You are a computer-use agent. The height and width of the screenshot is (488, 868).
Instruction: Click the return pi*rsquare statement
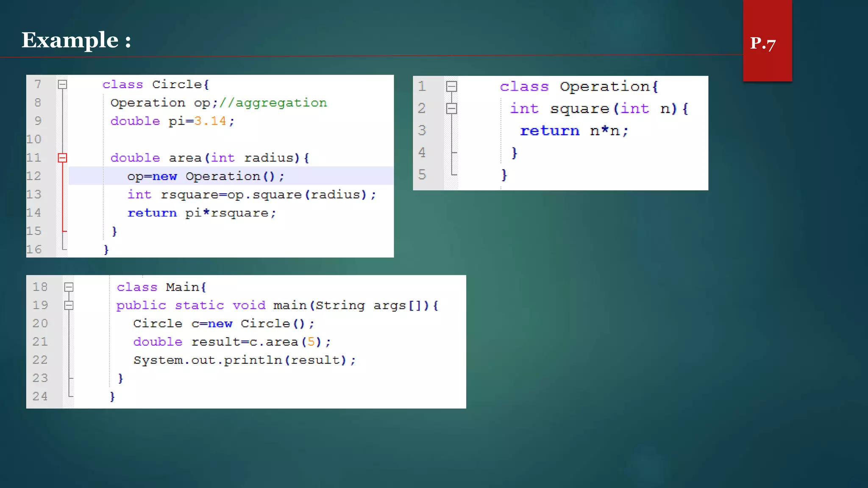pyautogui.click(x=202, y=213)
